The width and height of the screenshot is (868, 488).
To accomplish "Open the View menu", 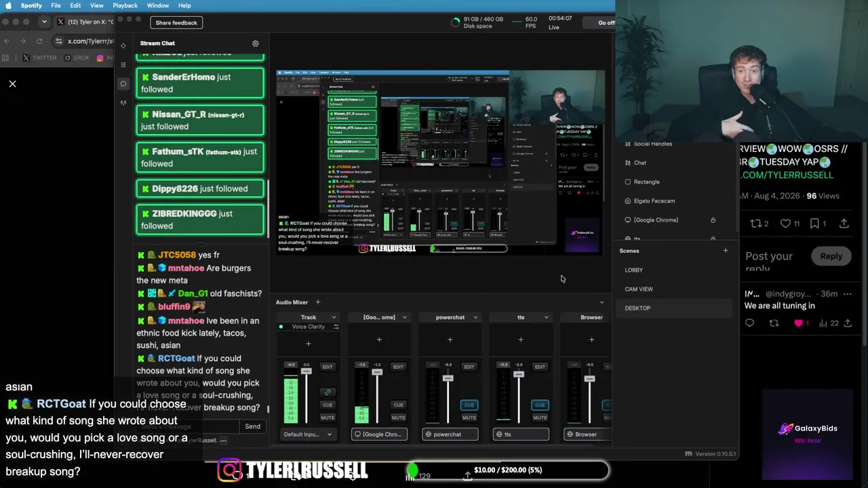I will 97,5.
